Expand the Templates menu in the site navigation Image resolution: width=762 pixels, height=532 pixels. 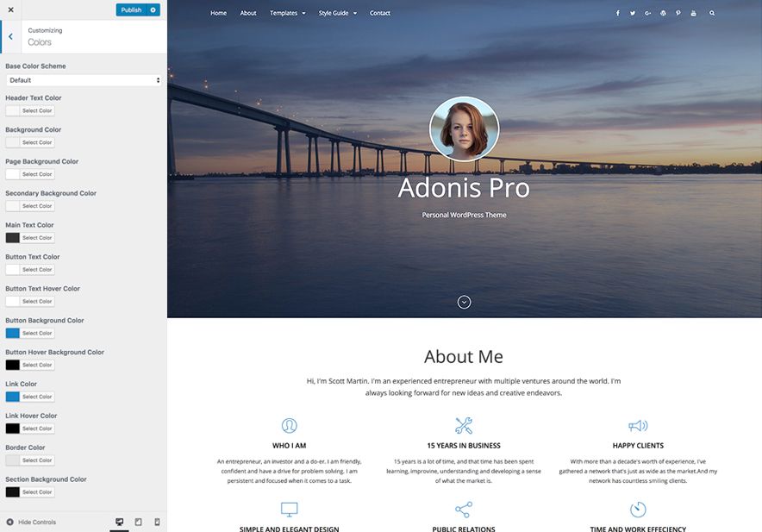click(x=287, y=13)
